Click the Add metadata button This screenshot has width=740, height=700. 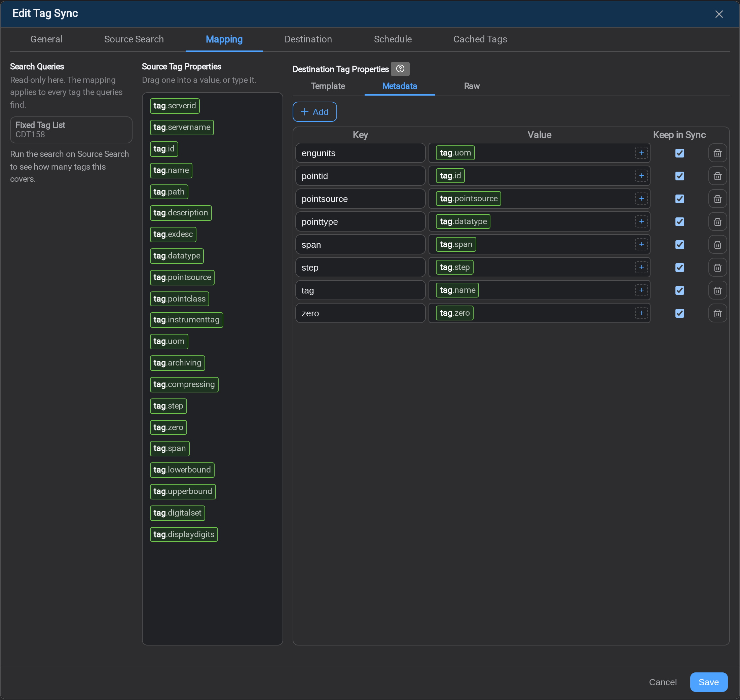[314, 112]
